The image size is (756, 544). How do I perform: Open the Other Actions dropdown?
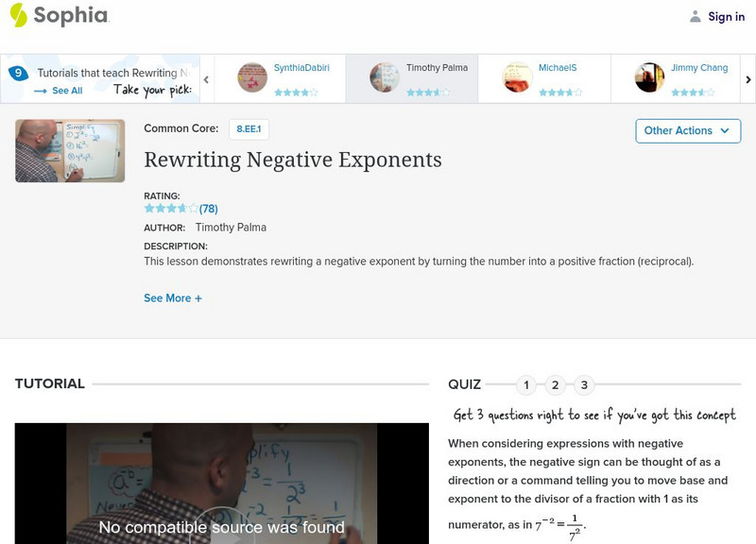pyautogui.click(x=686, y=131)
